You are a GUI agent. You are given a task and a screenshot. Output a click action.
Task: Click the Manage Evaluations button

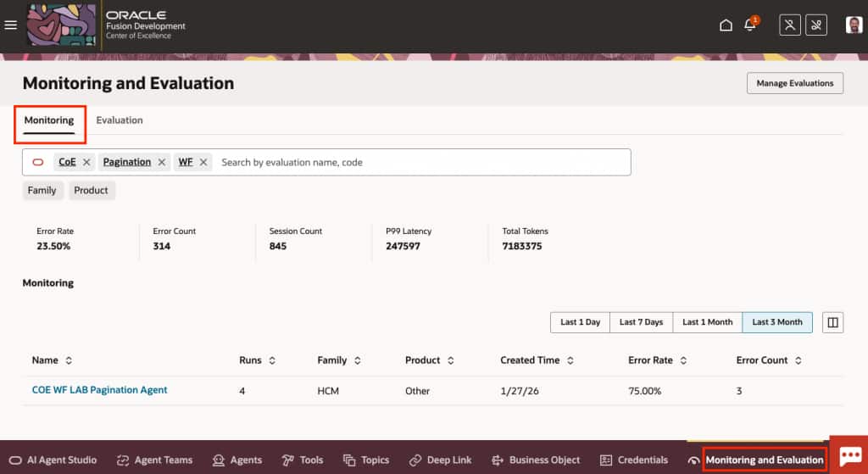[x=794, y=83]
